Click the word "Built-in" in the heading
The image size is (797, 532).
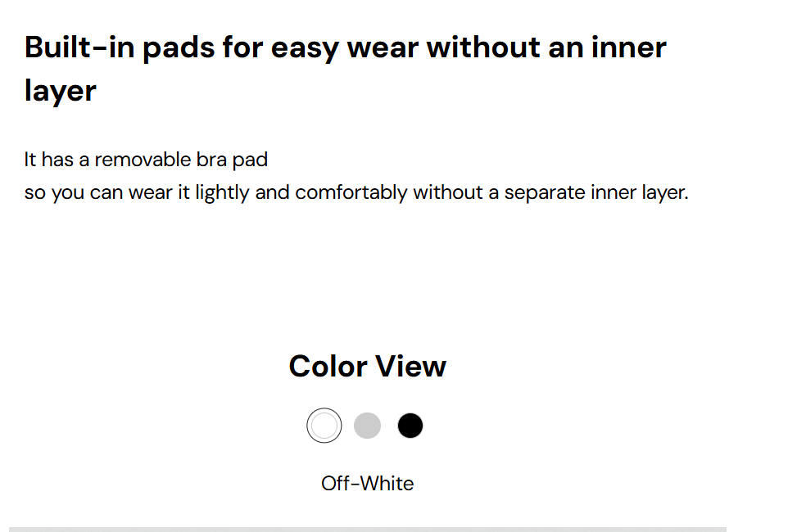point(79,47)
